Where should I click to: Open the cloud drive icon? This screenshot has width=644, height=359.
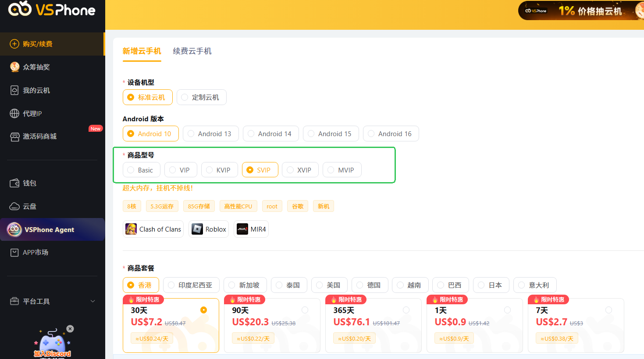tap(14, 206)
